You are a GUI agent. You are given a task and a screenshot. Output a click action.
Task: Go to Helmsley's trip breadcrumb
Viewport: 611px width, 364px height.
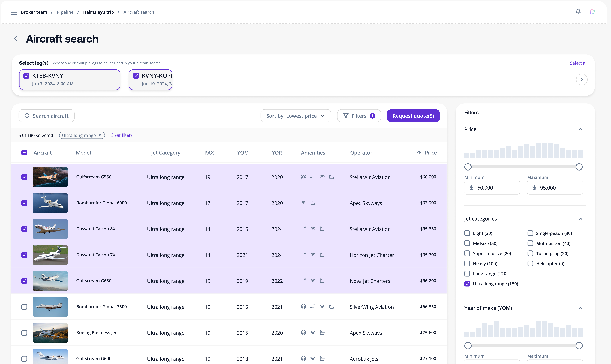99,12
